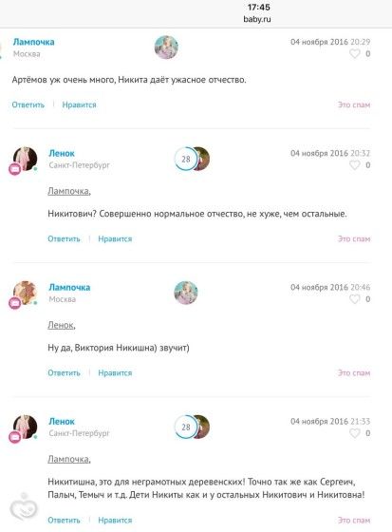Click Это спам under the last Никитишна comment

coord(354,521)
